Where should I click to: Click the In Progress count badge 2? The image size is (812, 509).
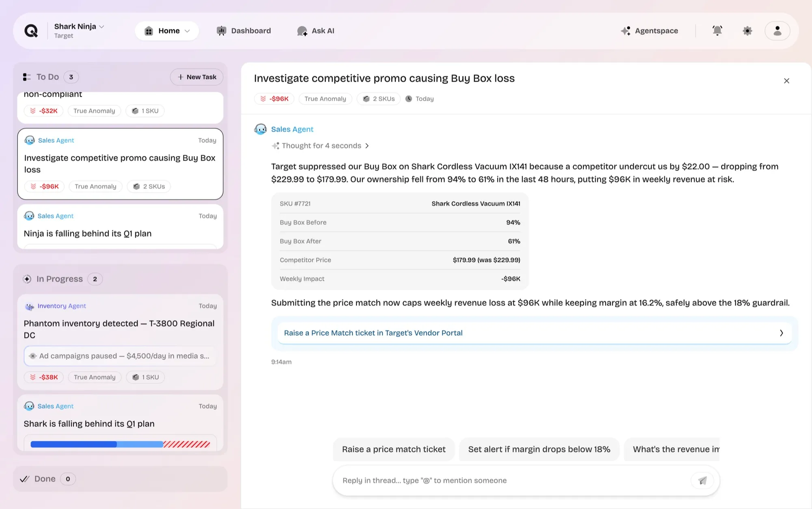point(95,279)
